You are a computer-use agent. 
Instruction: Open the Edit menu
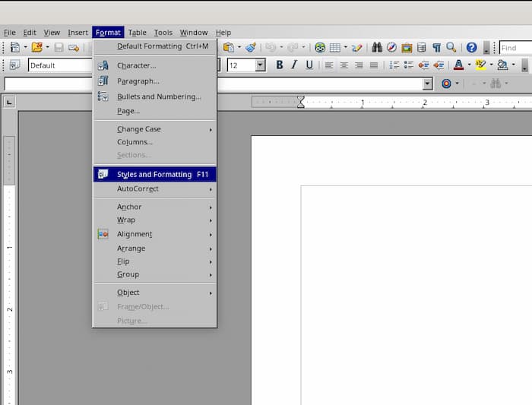[30, 33]
